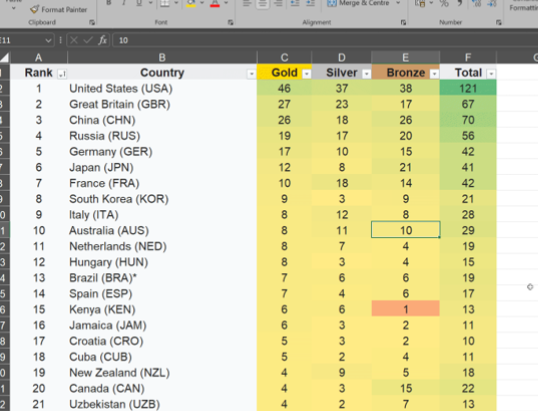Open the Insert Function fx dialog
The image size is (538, 411).
[x=103, y=40]
